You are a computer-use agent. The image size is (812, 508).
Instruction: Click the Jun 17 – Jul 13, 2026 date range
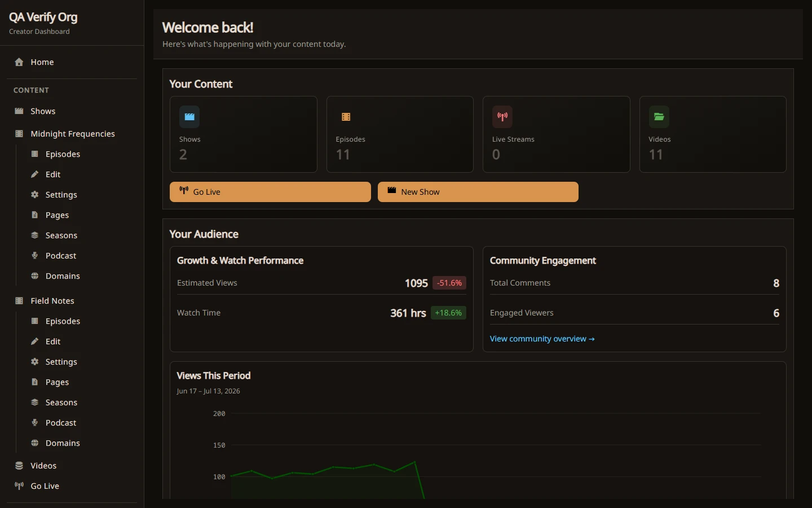(208, 391)
